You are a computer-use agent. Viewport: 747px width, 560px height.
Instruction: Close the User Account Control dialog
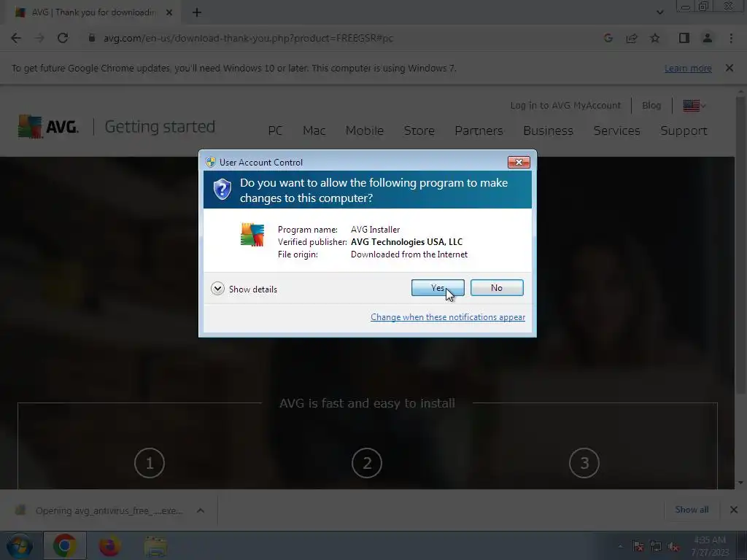(519, 163)
